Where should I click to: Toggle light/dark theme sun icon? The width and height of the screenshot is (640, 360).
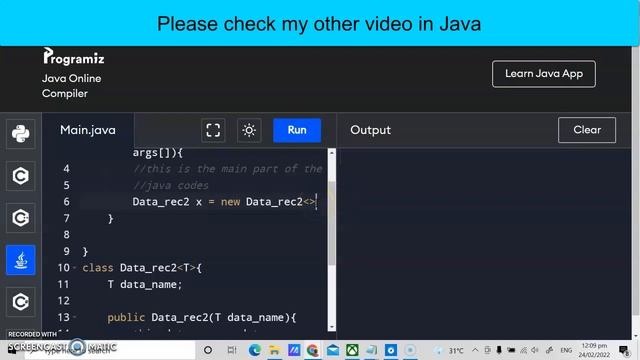click(249, 130)
